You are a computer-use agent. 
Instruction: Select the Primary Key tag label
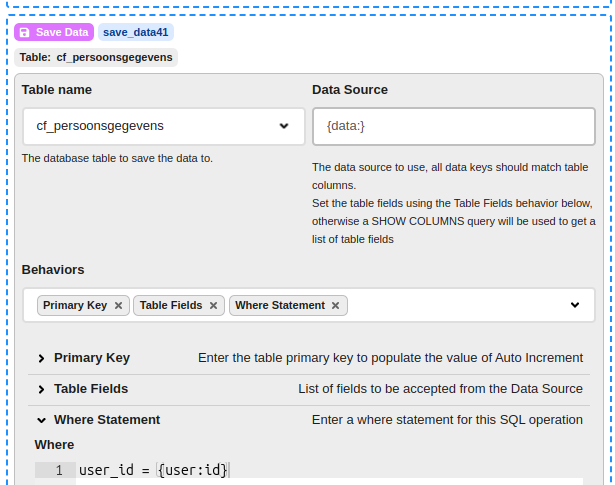75,306
